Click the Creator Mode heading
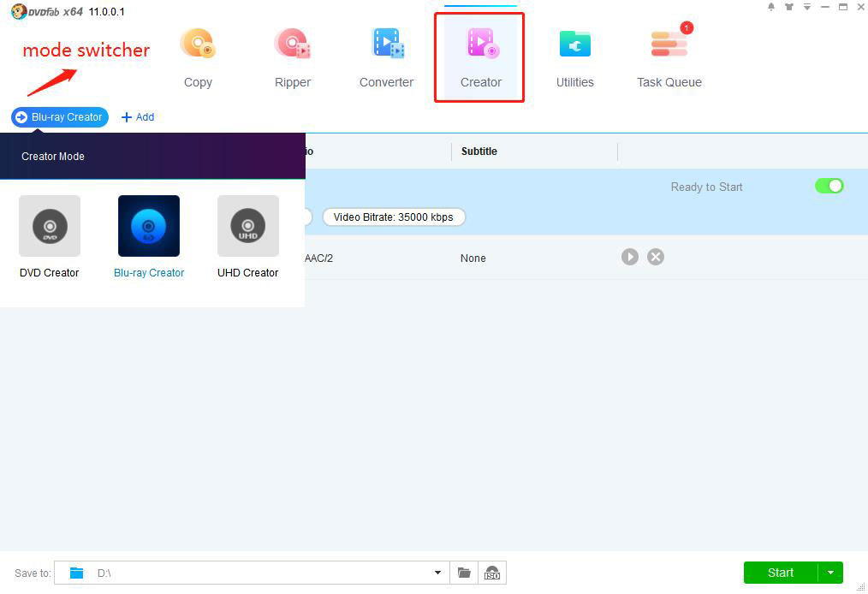The width and height of the screenshot is (868, 594). [x=53, y=156]
